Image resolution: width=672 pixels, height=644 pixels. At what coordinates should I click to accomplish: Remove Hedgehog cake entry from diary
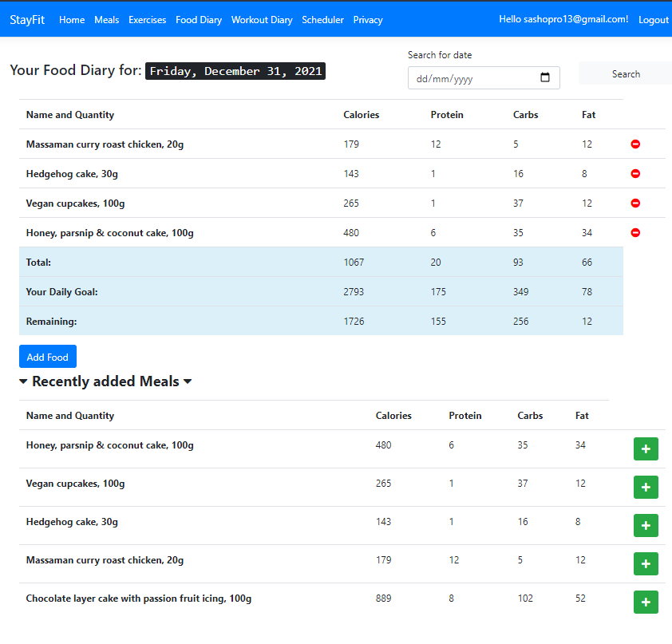(x=635, y=173)
